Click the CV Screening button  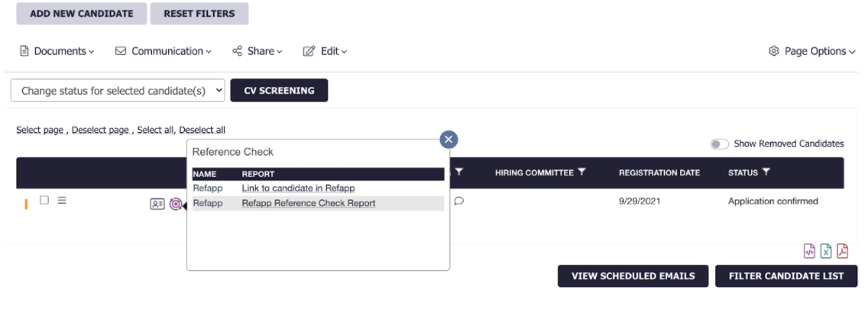[279, 90]
